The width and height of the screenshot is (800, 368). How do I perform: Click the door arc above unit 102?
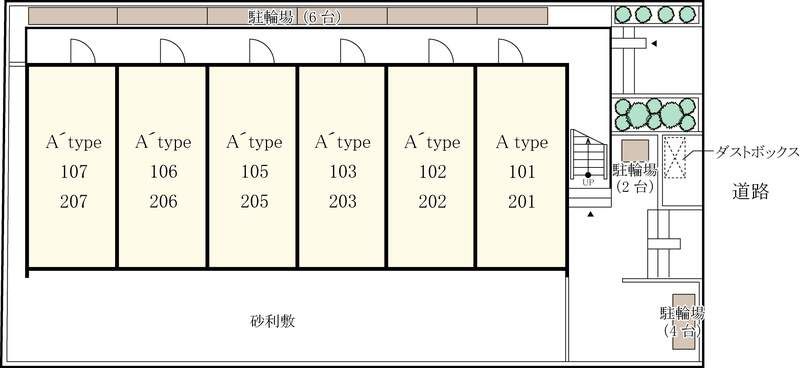point(441,51)
